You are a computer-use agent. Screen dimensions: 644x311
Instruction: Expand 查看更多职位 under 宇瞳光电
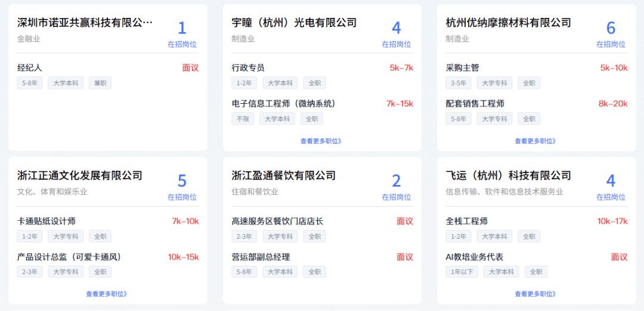[x=321, y=141]
